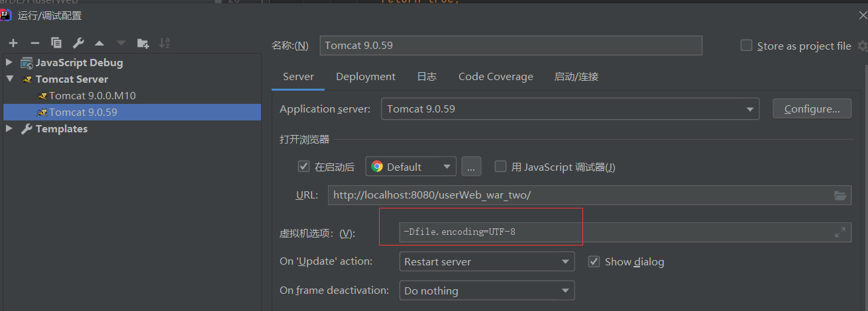
Task: Copy the selected configuration
Action: [x=56, y=43]
